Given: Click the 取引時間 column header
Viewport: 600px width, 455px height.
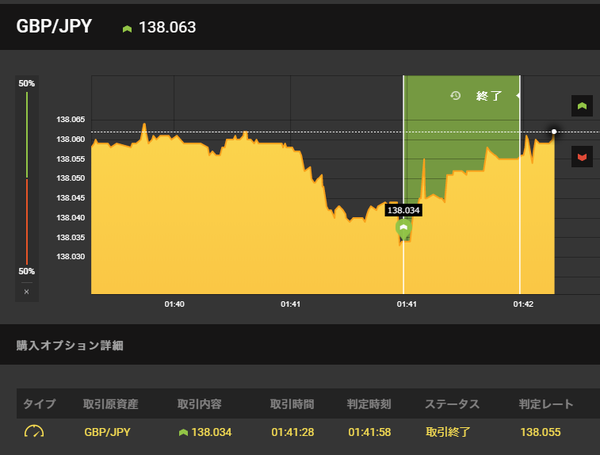Looking at the screenshot, I should tap(292, 404).
